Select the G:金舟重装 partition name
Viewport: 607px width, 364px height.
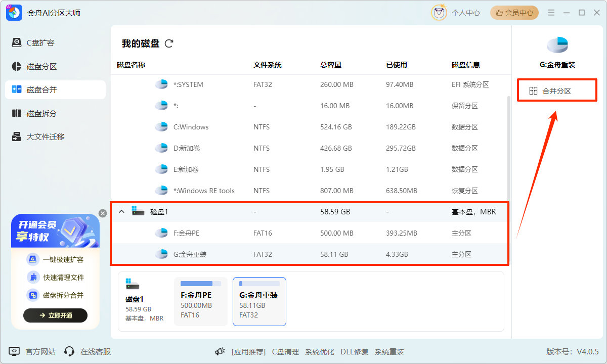pyautogui.click(x=190, y=254)
